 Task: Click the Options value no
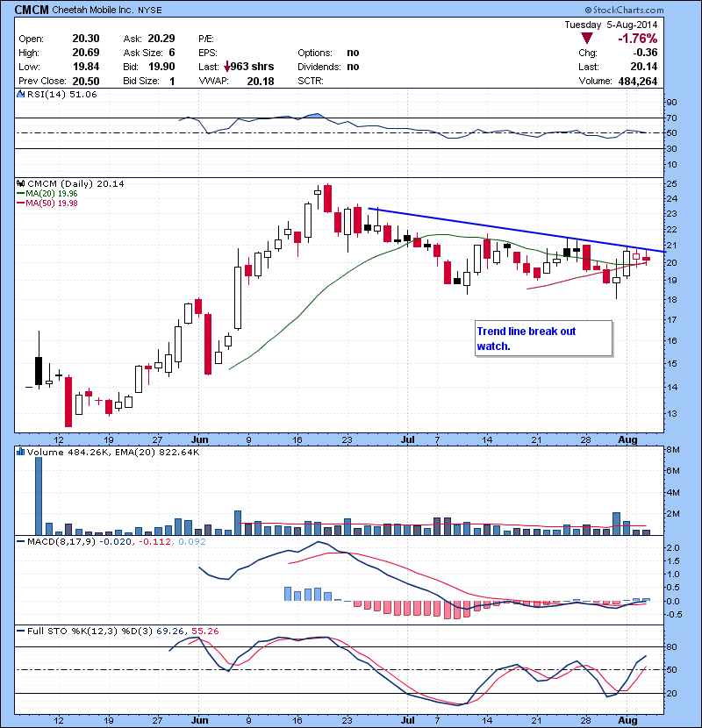[x=353, y=53]
